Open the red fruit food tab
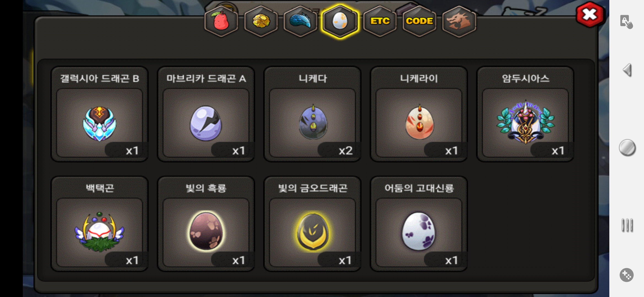The image size is (644, 297). 221,21
